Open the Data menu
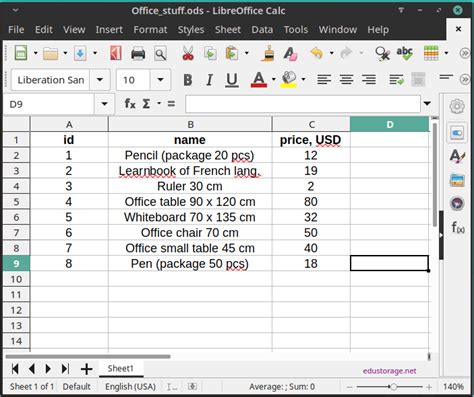 (x=262, y=30)
